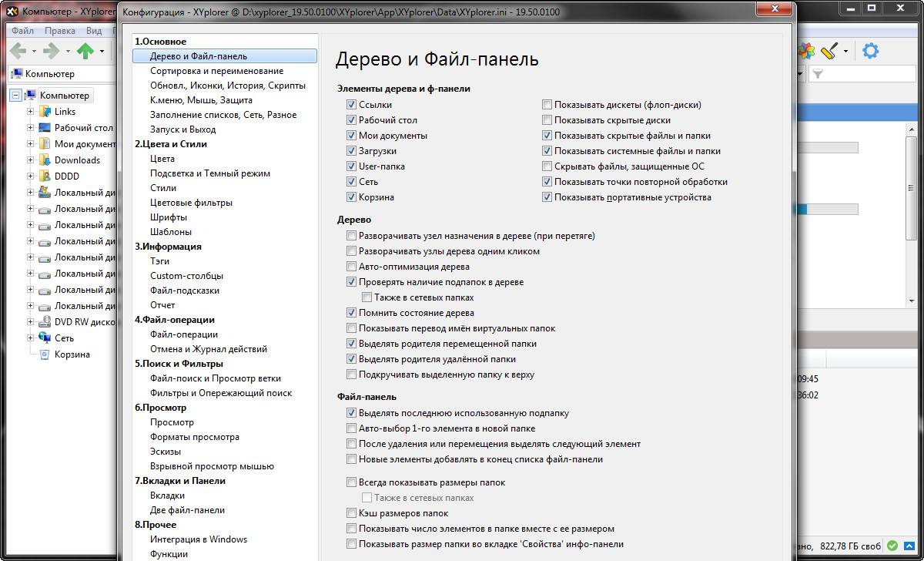Open Цветовые фильтры settings page
The height and width of the screenshot is (561, 924).
[191, 203]
